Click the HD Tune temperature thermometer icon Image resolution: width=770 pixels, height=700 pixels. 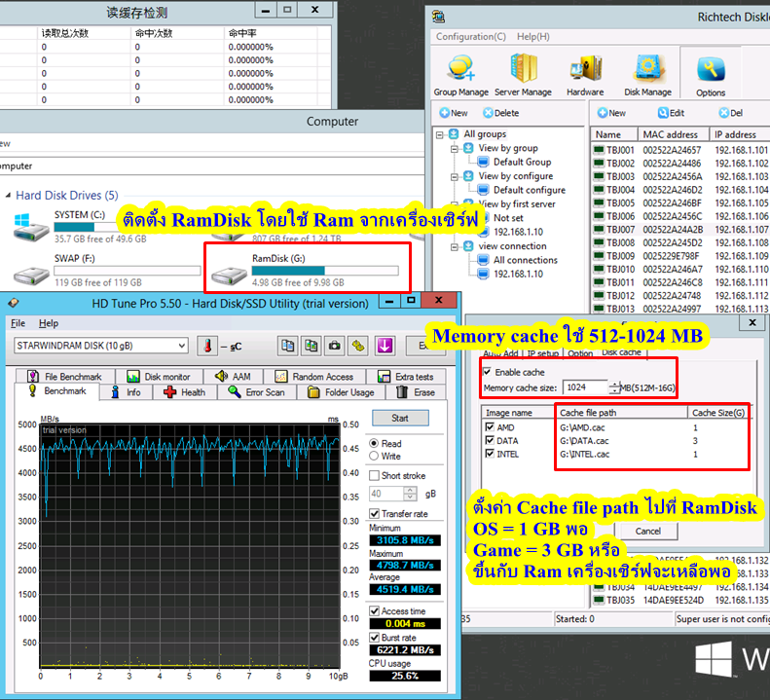point(207,346)
